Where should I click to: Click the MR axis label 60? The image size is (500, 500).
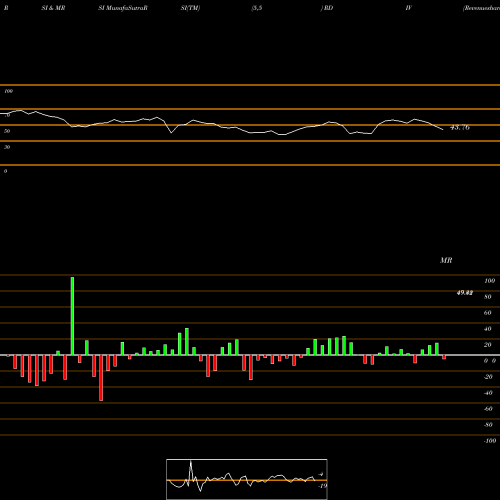[x=488, y=313]
